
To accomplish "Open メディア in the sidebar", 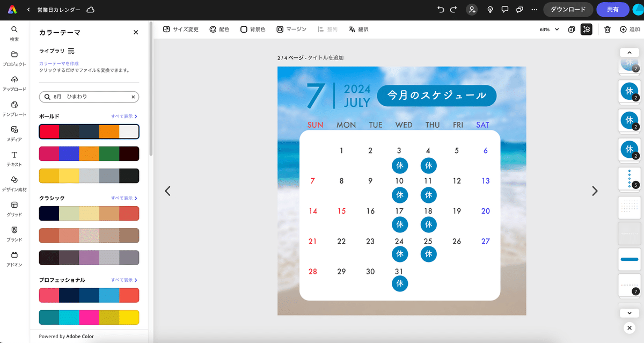I will coord(14,133).
